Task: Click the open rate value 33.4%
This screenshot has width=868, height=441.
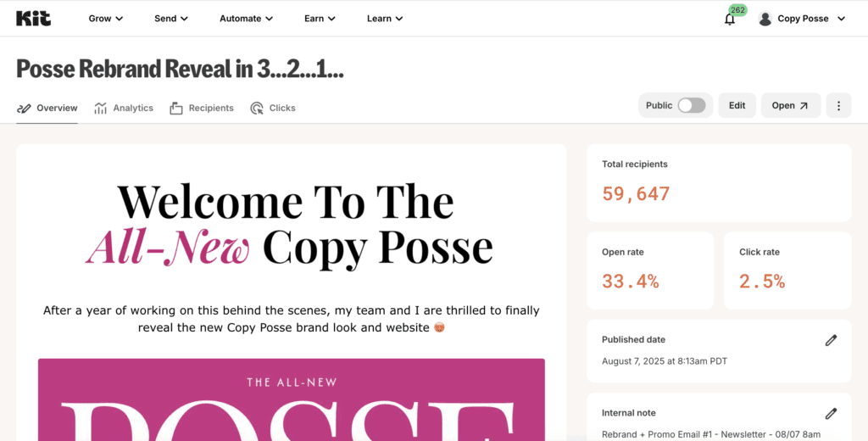Action: point(631,282)
